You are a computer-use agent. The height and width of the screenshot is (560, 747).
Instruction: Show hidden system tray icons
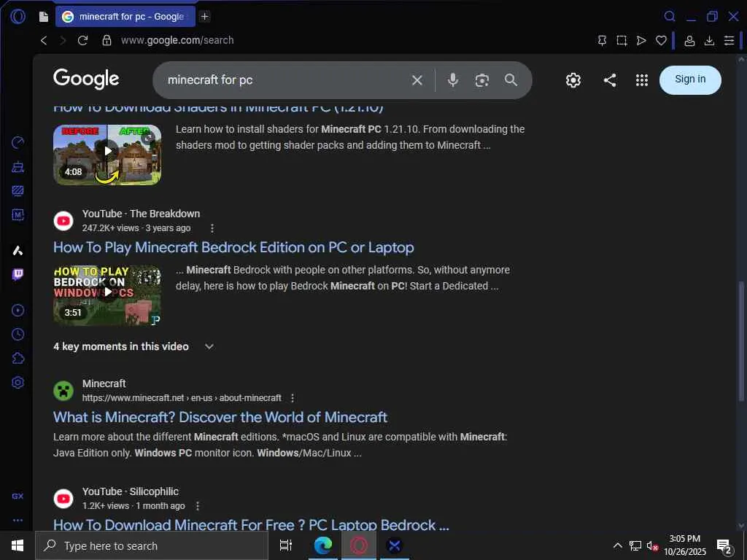coord(617,545)
